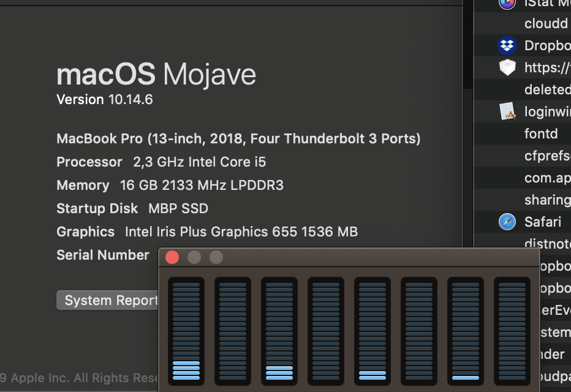Select the sharing process row
This screenshot has width=571, height=392.
coord(522,200)
